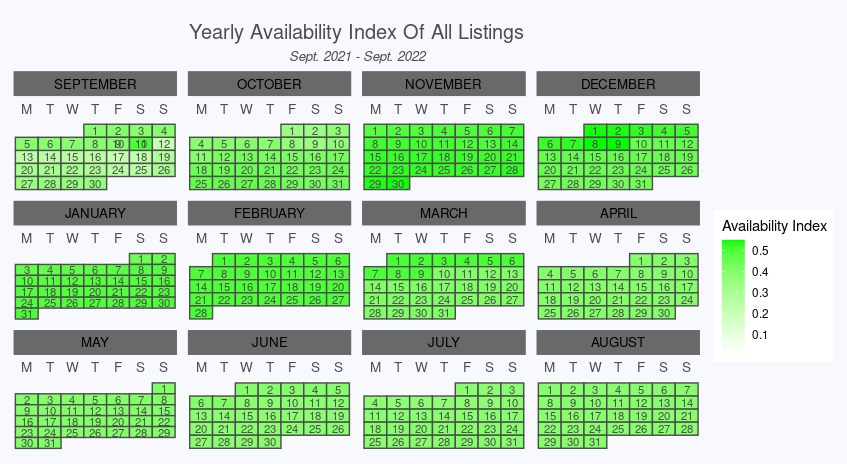The image size is (847, 464).
Task: Click August 31 day cell
Action: tap(595, 442)
